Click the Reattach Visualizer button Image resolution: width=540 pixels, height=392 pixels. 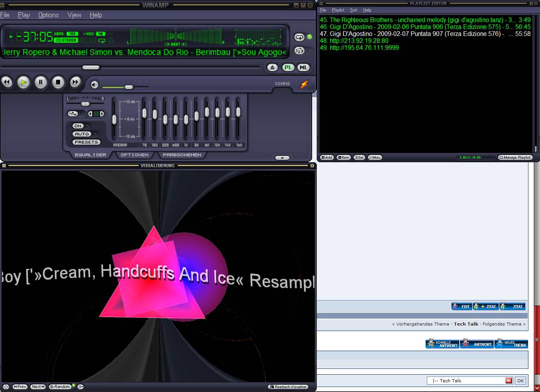(x=288, y=387)
